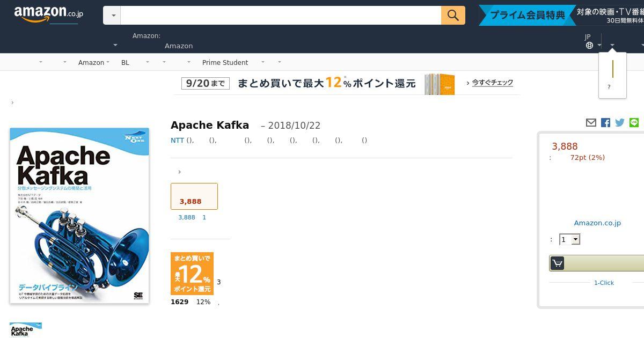Screen dimensions: 644x338
Task: Click the orange magnifier search button
Action: 453,15
